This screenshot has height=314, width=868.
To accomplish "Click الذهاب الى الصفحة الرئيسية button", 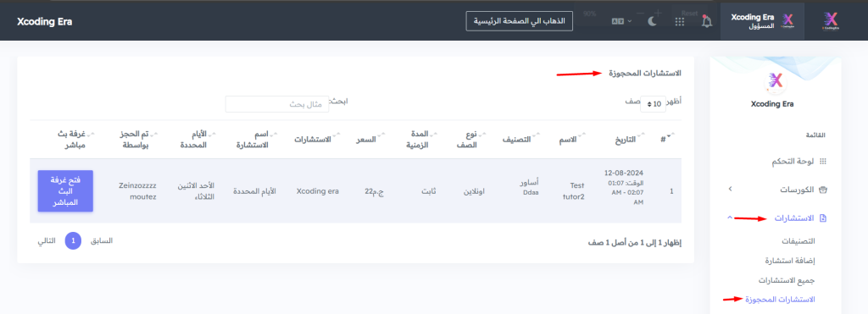I will 520,21.
